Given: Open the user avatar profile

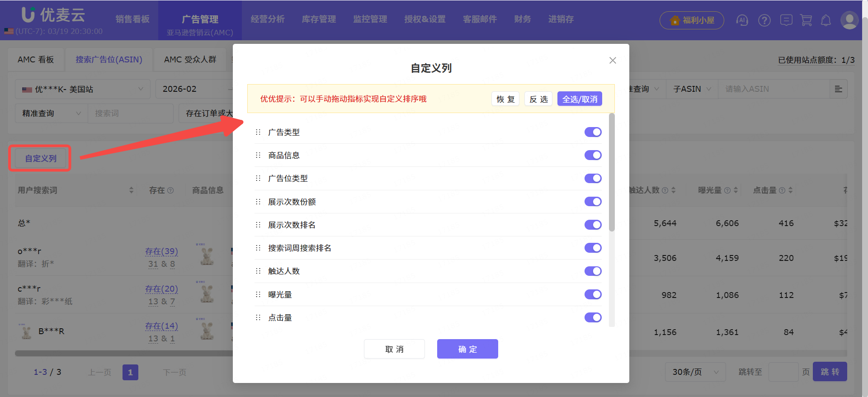Looking at the screenshot, I should point(849,20).
